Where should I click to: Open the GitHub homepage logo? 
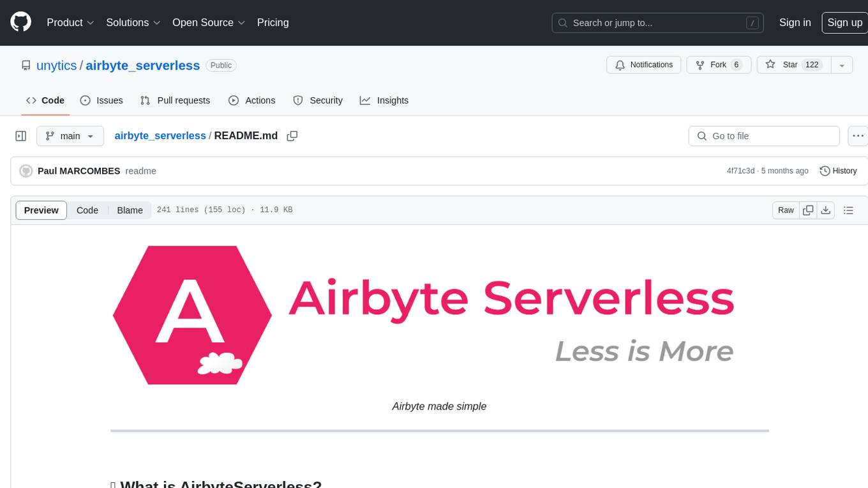[20, 22]
